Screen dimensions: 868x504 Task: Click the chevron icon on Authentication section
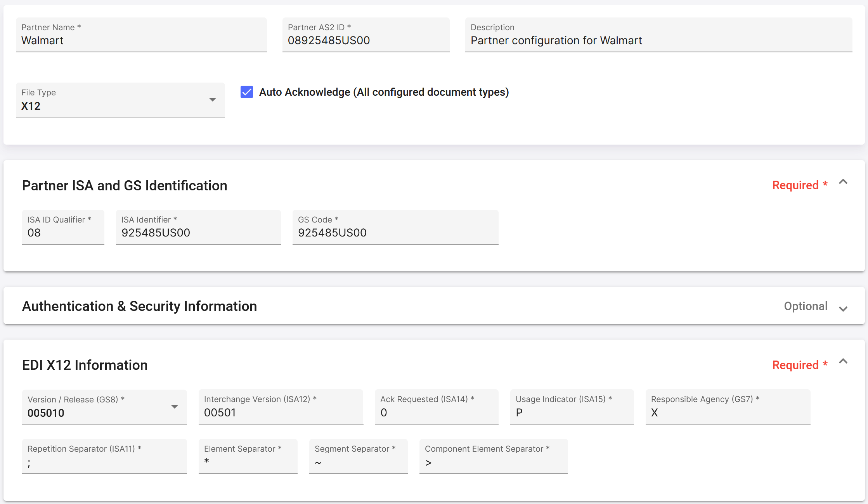pos(844,307)
